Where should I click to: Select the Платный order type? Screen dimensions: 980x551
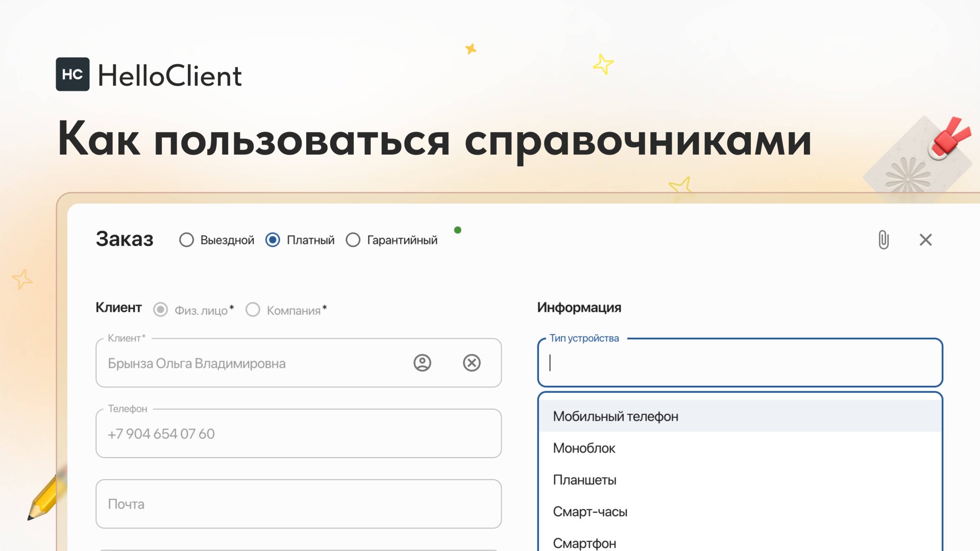tap(273, 240)
